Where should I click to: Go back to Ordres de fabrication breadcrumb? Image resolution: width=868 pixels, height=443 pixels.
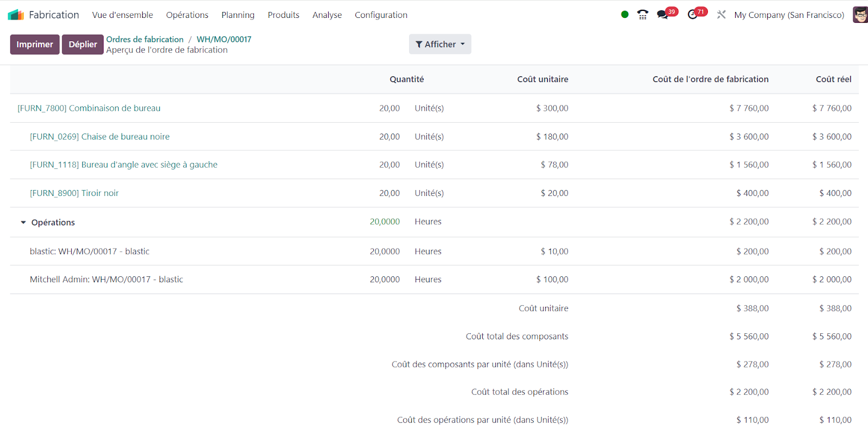pos(145,39)
